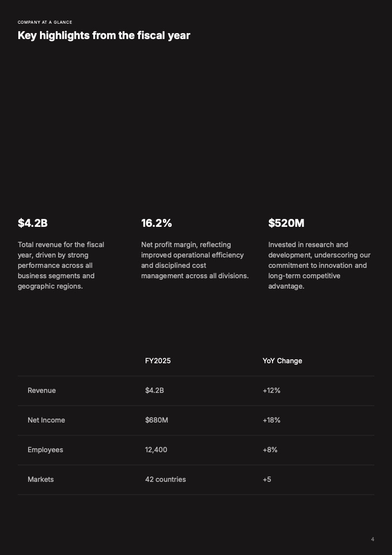Viewport: 392px width, 555px height.
Task: Select the $520M headline figure
Action: (x=286, y=223)
